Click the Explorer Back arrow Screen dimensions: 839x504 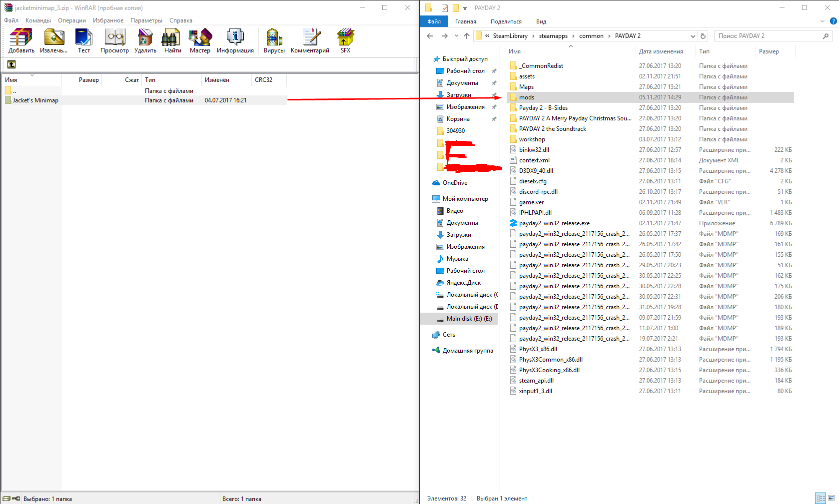[430, 36]
